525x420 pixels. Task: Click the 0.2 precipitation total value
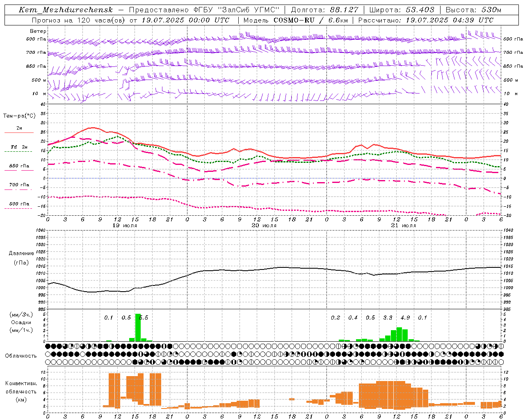point(336,317)
